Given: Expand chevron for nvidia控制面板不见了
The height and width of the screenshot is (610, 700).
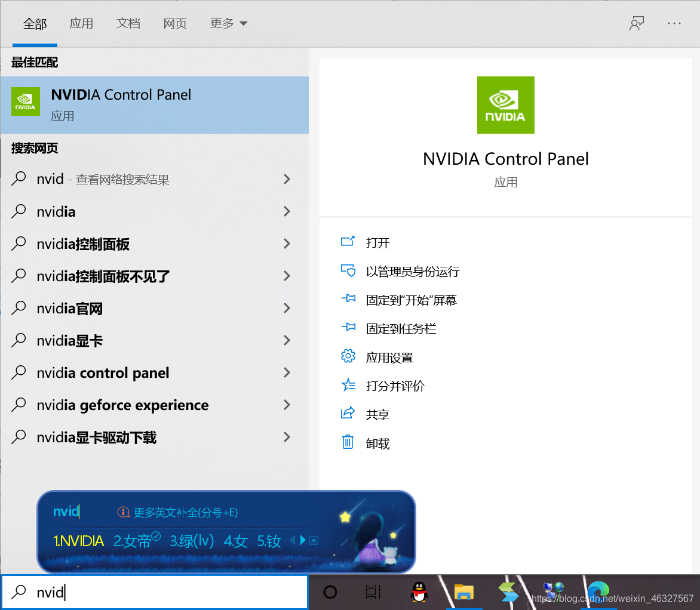Looking at the screenshot, I should tap(287, 276).
